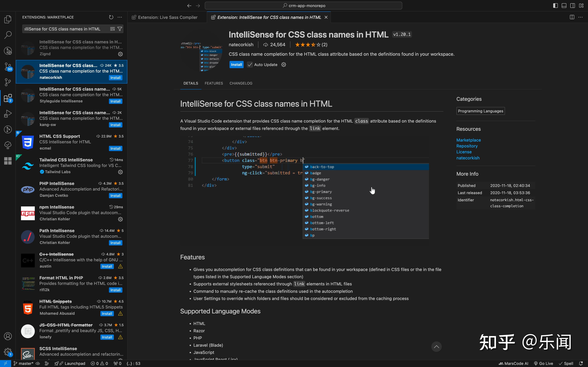Toggle the secondary sidebar visibility
Image resolution: width=588 pixels, height=367 pixels.
572,5
